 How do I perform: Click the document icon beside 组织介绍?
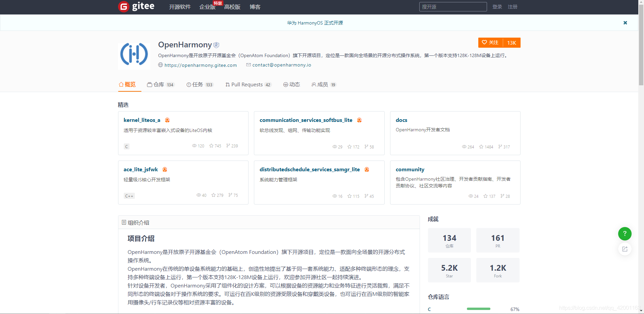point(124,222)
